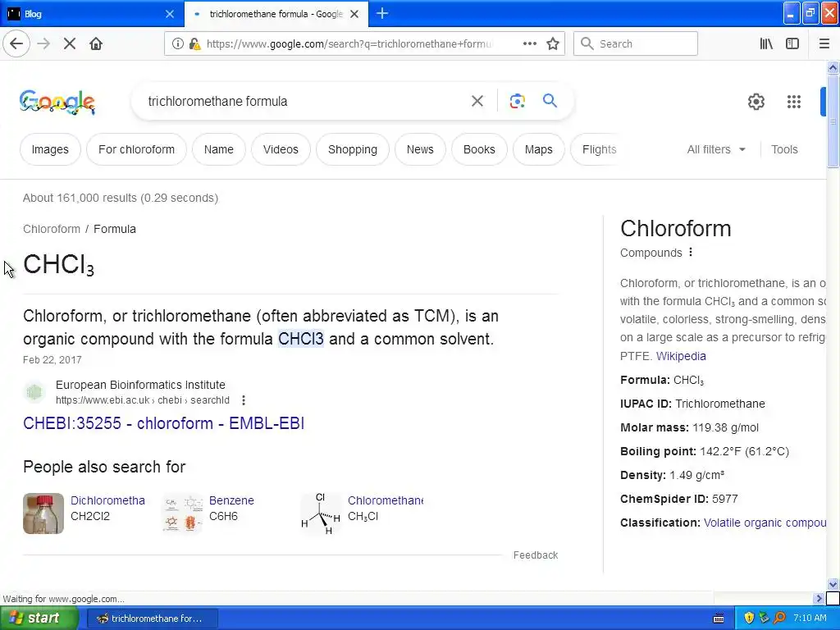The image size is (840, 630).
Task: Filter results by Books
Action: 479,149
